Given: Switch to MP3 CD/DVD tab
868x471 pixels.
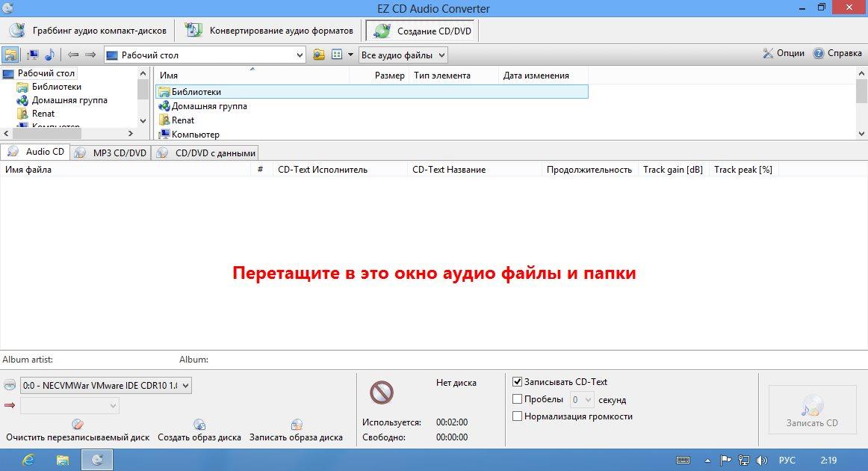Looking at the screenshot, I should (110, 153).
